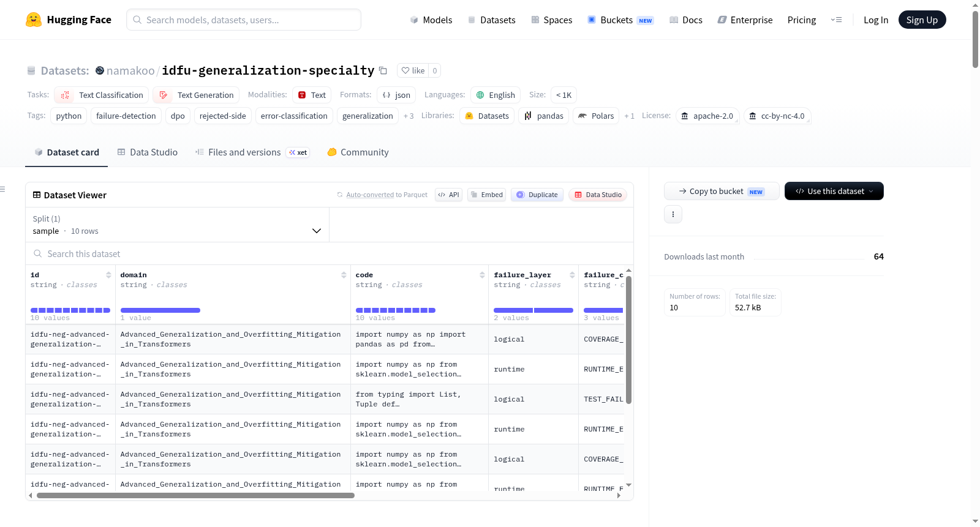Focus the Search this dataset field

click(330, 253)
